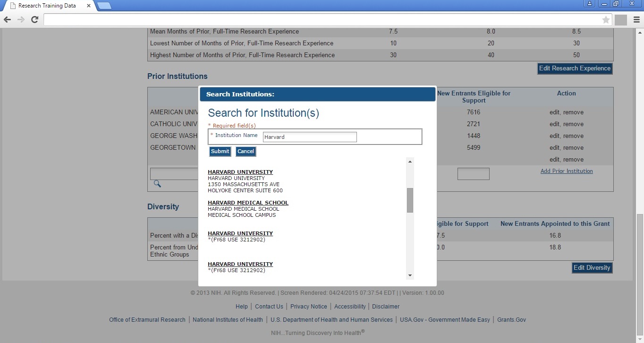Click the empty New Entrants input box
Screen dimensions: 644x343
click(x=474, y=174)
